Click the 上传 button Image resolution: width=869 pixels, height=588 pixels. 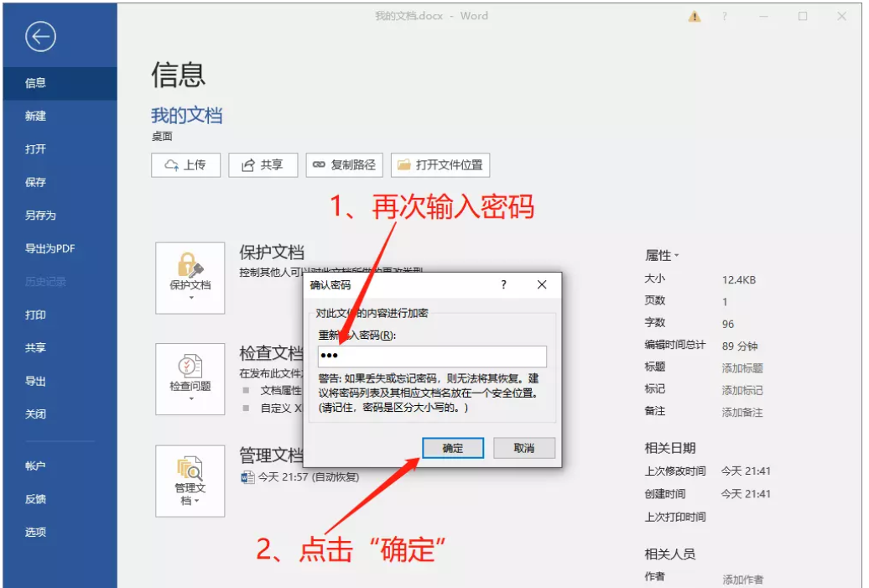tap(185, 165)
